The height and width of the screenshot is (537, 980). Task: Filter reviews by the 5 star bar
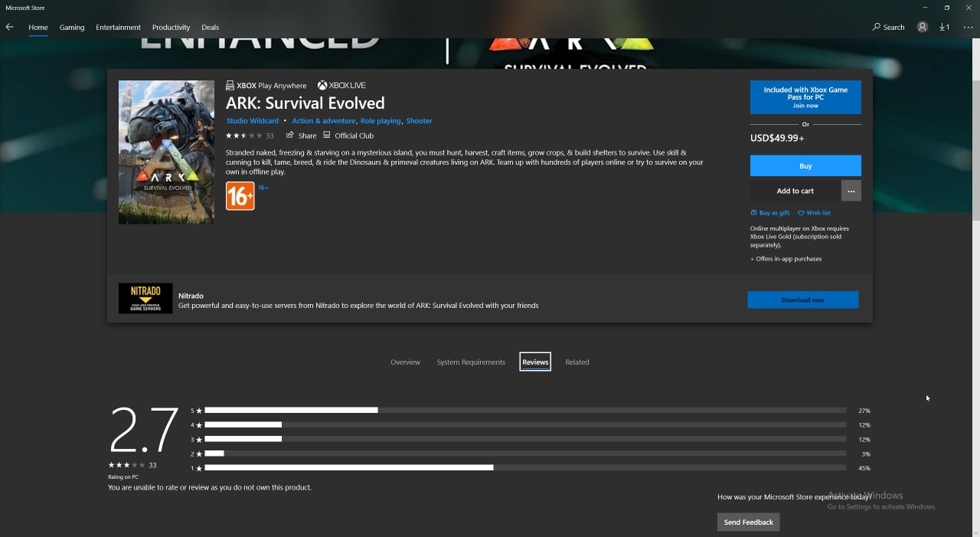click(x=524, y=411)
